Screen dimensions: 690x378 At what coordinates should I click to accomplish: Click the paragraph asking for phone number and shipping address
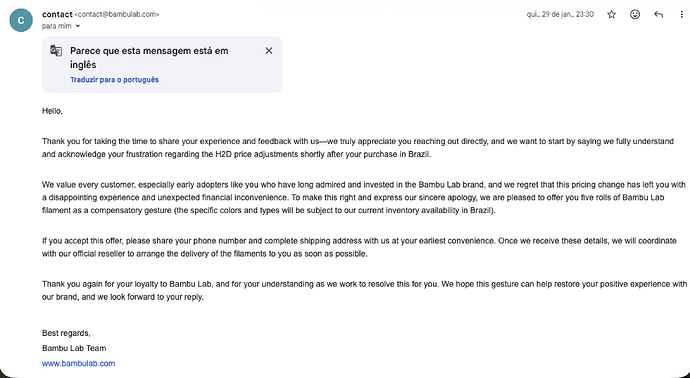coord(359,247)
